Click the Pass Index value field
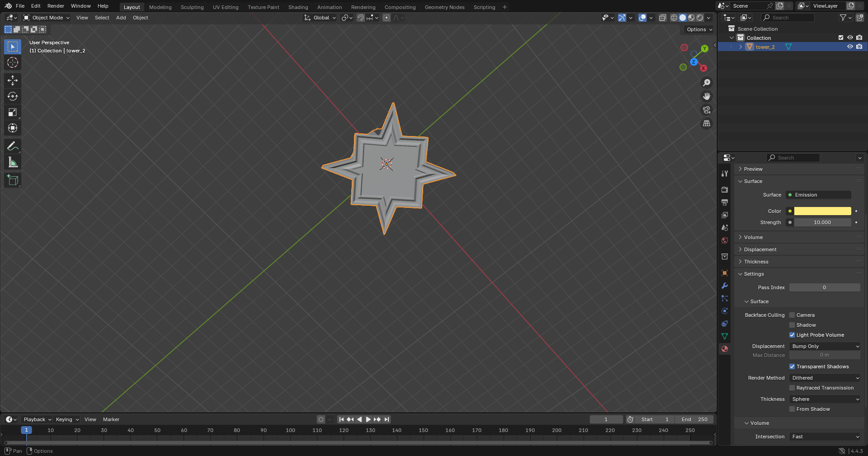 [825, 287]
